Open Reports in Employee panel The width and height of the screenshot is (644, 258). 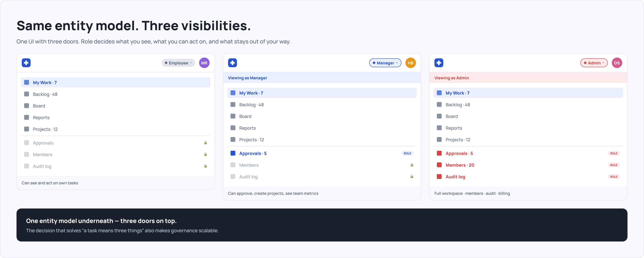point(116,118)
